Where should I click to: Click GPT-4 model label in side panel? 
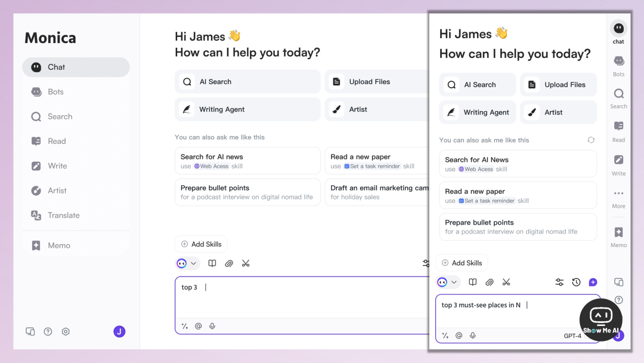tap(572, 336)
